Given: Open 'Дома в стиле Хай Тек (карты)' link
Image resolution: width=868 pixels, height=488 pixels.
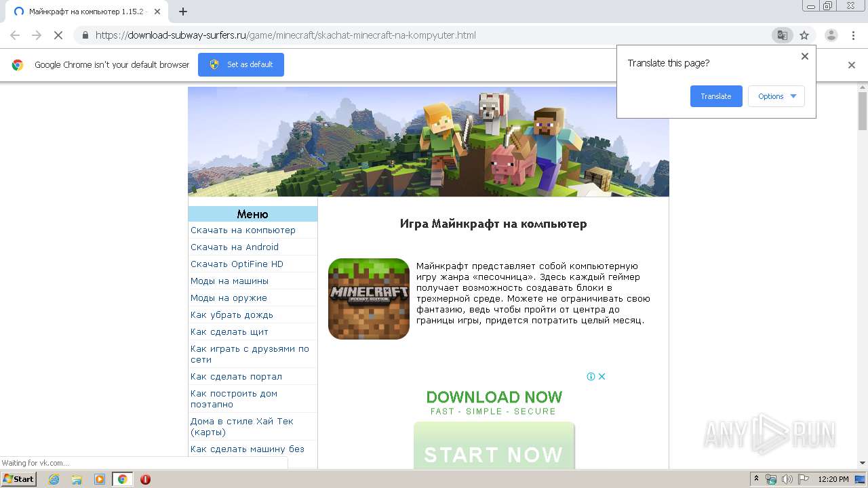Looking at the screenshot, I should 242,427.
